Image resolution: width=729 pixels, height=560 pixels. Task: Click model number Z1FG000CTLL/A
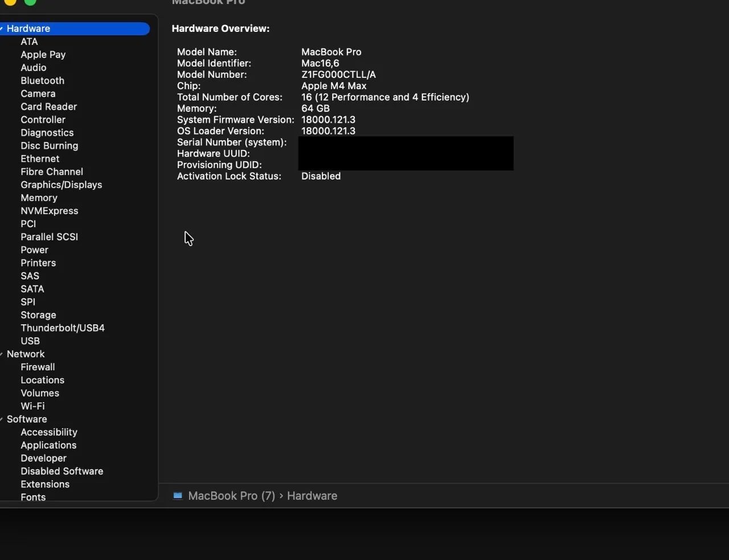click(x=338, y=75)
